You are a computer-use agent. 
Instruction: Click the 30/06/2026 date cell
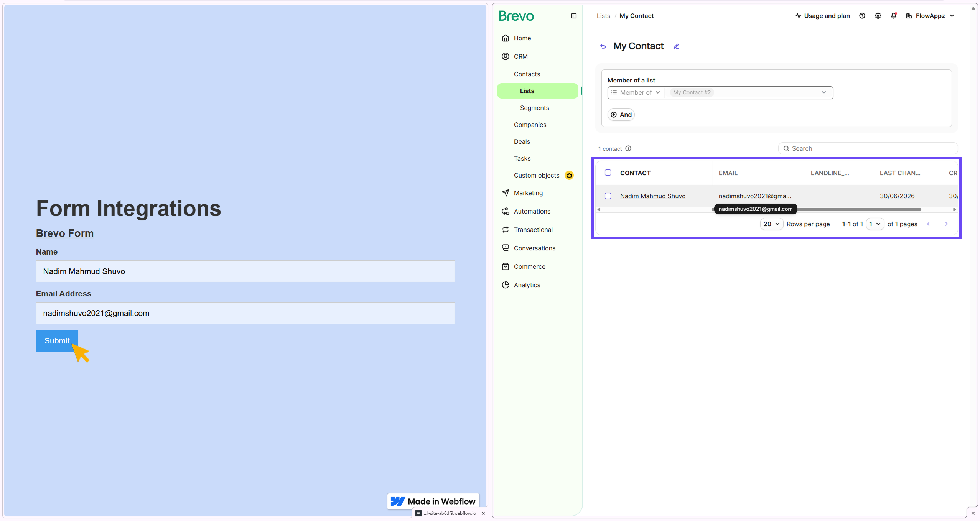pyautogui.click(x=897, y=196)
